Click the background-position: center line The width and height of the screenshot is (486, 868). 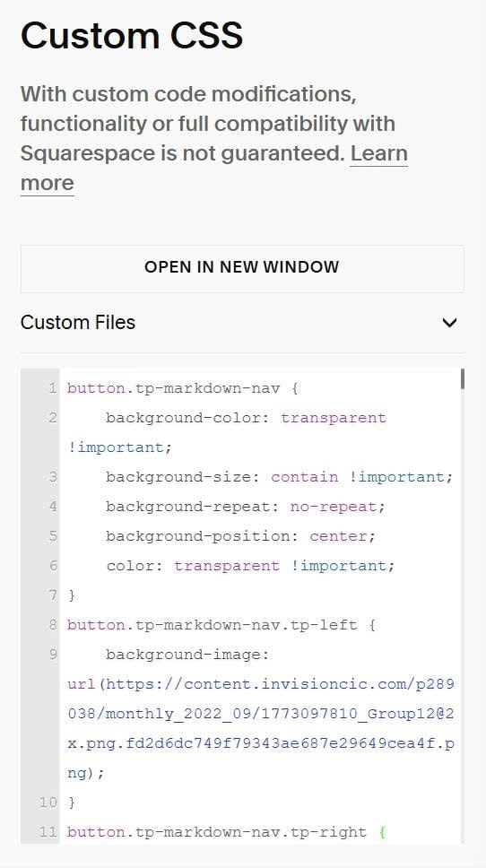[x=241, y=536]
